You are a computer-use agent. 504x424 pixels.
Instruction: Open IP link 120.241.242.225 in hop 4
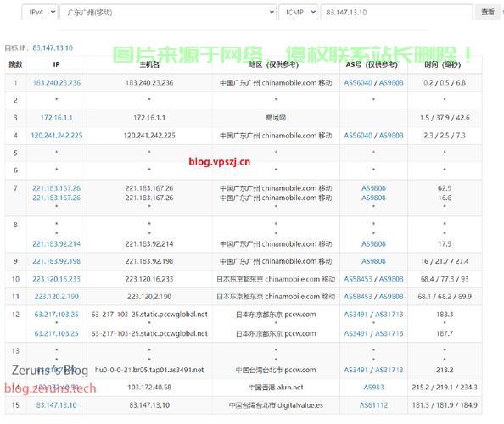(x=57, y=135)
